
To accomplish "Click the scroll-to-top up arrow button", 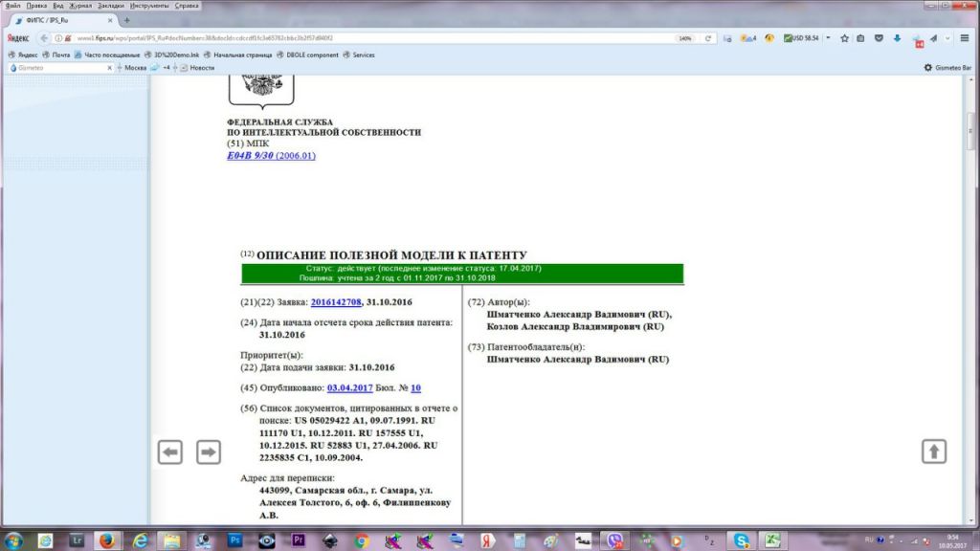I will [x=934, y=452].
